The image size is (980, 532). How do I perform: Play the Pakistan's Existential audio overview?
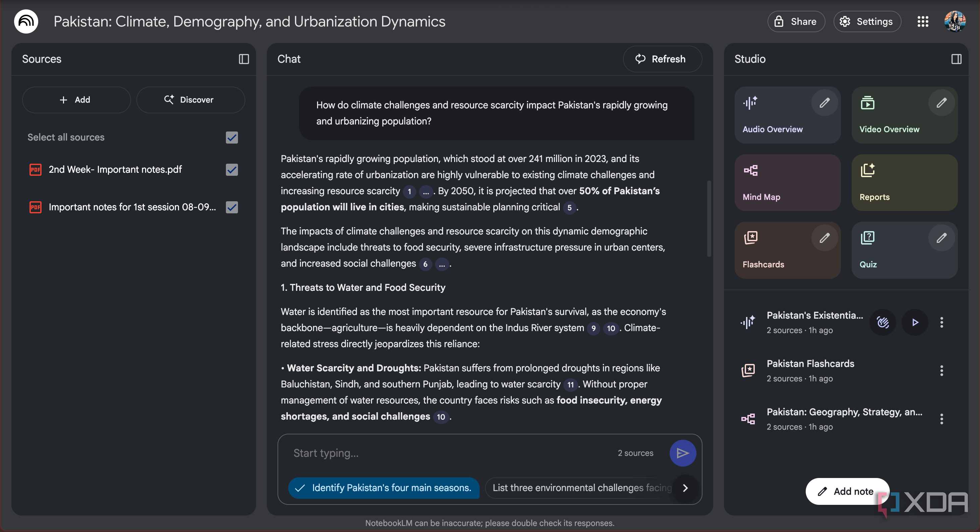915,323
